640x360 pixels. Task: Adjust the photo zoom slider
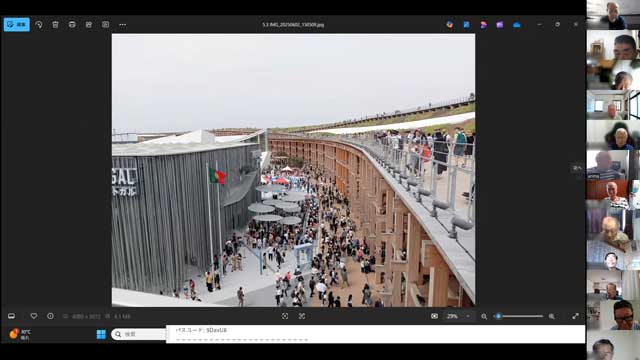[519, 316]
